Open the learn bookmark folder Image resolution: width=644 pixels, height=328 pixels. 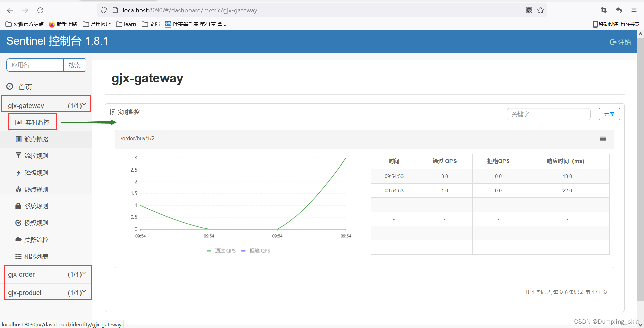pyautogui.click(x=126, y=24)
